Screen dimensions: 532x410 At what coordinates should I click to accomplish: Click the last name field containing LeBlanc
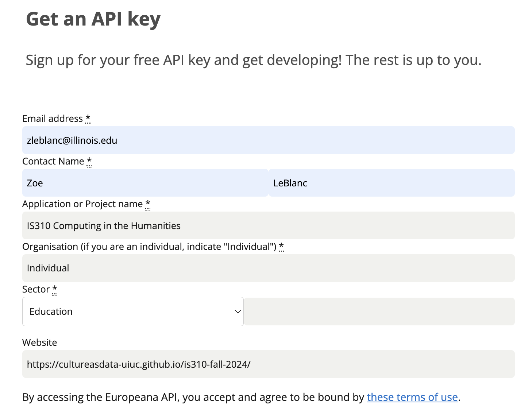click(392, 183)
